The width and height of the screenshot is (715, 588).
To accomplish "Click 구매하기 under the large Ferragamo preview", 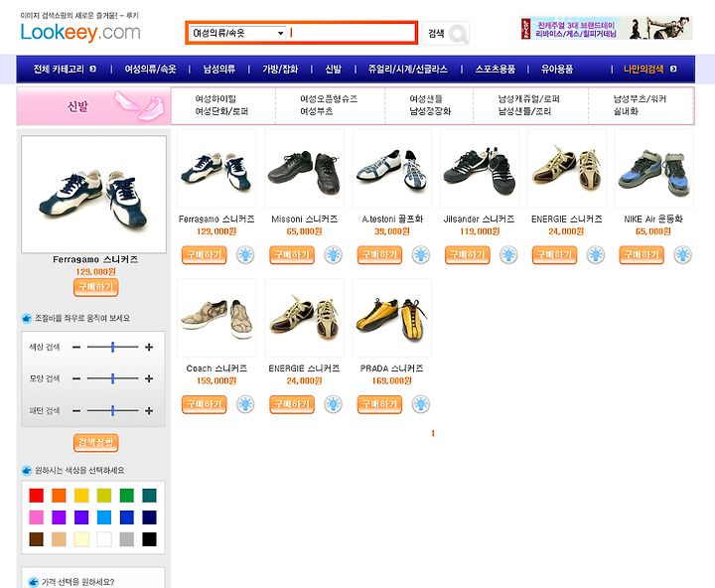I will (x=95, y=287).
